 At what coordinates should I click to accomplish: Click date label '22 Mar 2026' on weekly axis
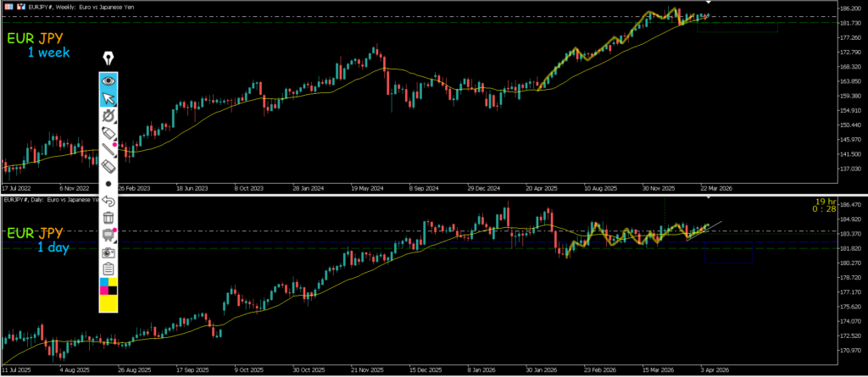coord(715,188)
